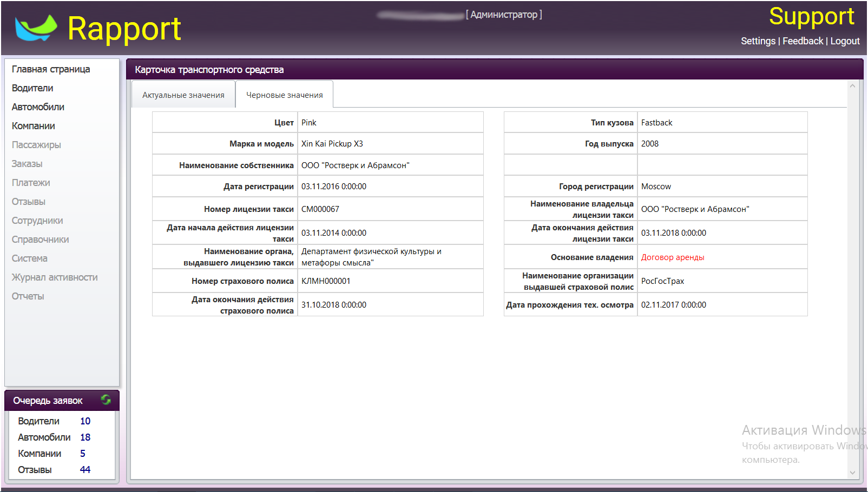
Task: Click the scrollbar up arrow
Action: [x=852, y=86]
